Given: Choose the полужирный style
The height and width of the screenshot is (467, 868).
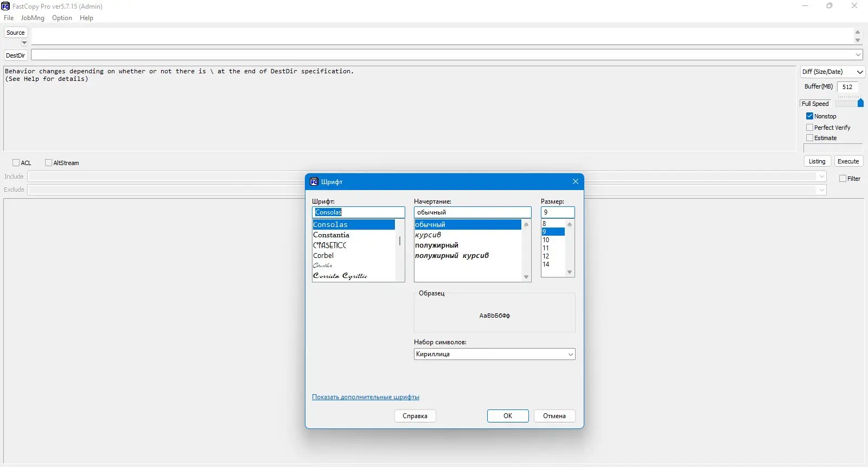Looking at the screenshot, I should click(x=468, y=245).
